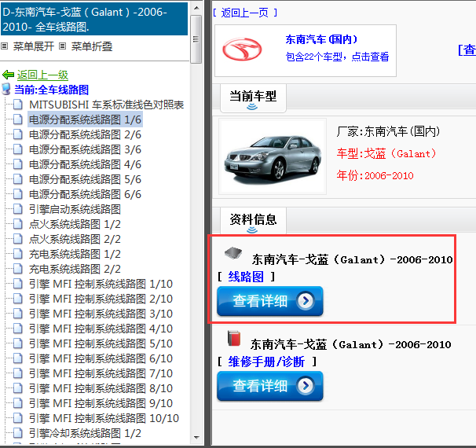The height and width of the screenshot is (448, 476).
Task: Click the left panel scrollbar down arrow
Action: (x=196, y=437)
